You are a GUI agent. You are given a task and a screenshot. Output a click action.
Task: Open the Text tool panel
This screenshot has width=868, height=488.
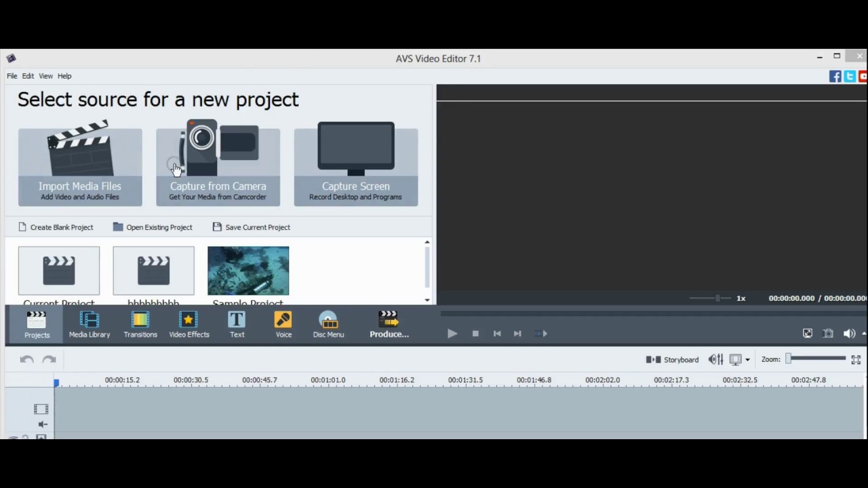(237, 325)
